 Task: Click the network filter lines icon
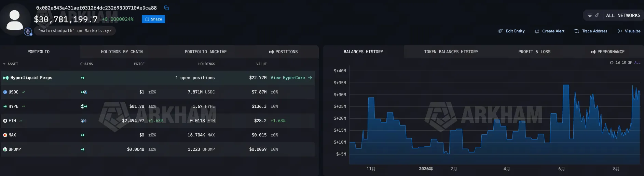tap(590, 15)
